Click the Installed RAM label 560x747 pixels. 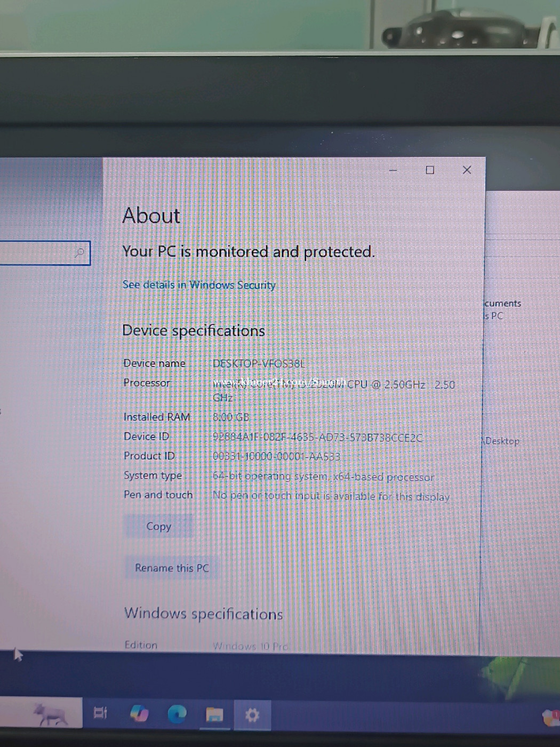[157, 417]
